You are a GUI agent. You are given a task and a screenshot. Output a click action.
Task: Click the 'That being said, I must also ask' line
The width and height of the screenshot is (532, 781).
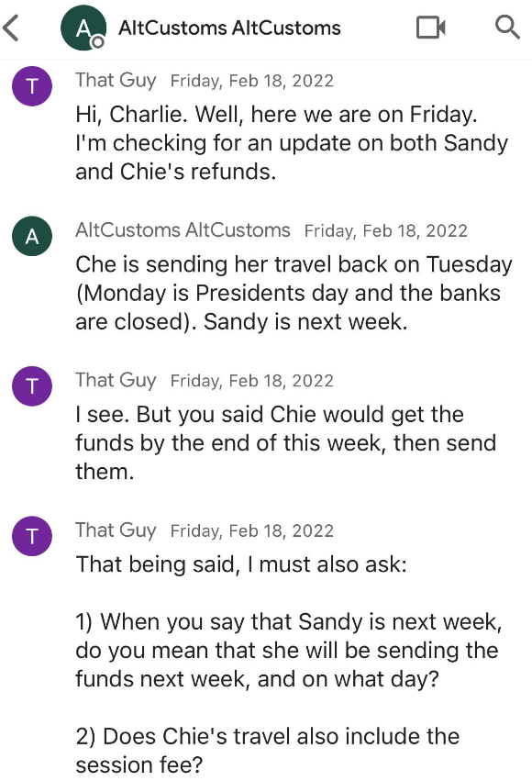pyautogui.click(x=241, y=564)
